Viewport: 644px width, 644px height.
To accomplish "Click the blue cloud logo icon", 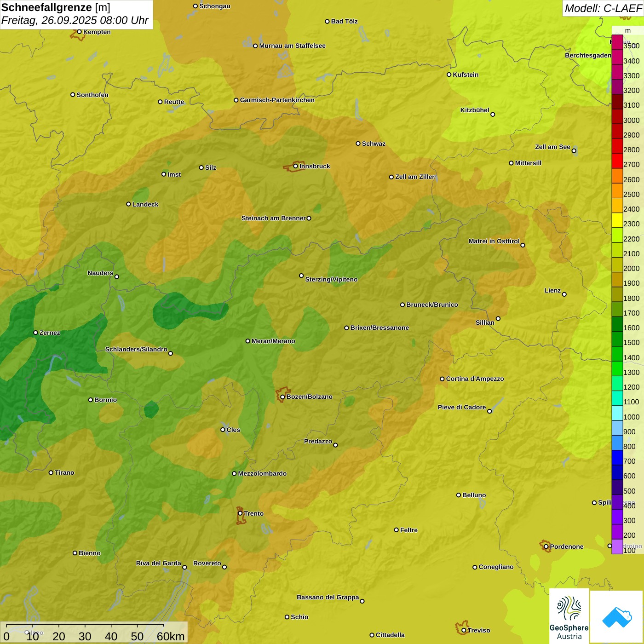I will click(x=617, y=617).
